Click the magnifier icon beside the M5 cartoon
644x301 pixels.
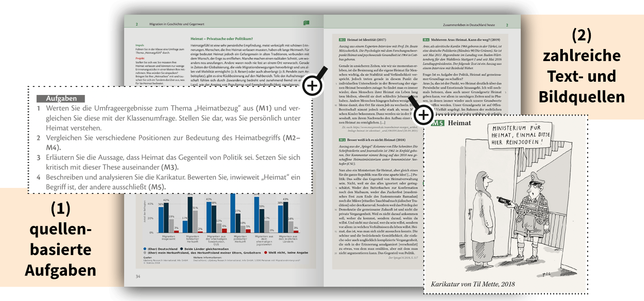(x=423, y=115)
